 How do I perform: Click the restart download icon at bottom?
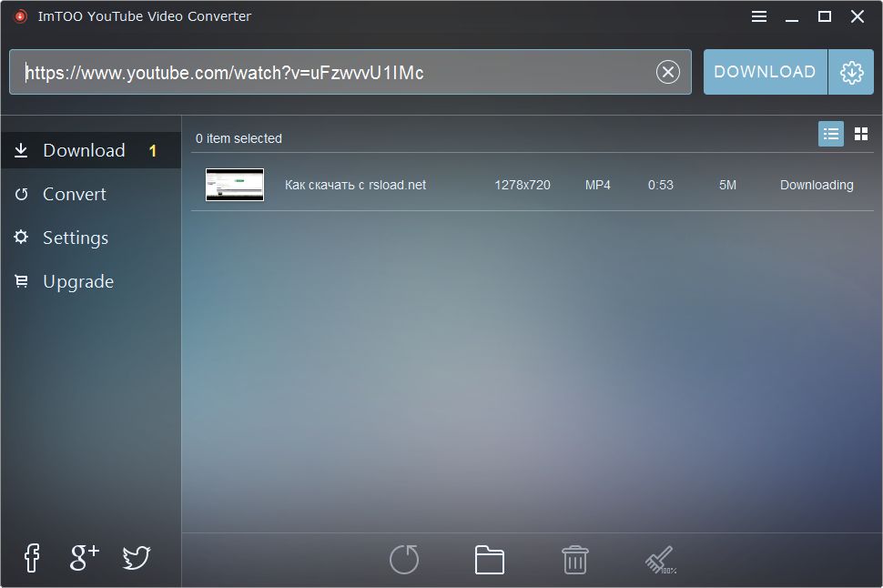403,559
